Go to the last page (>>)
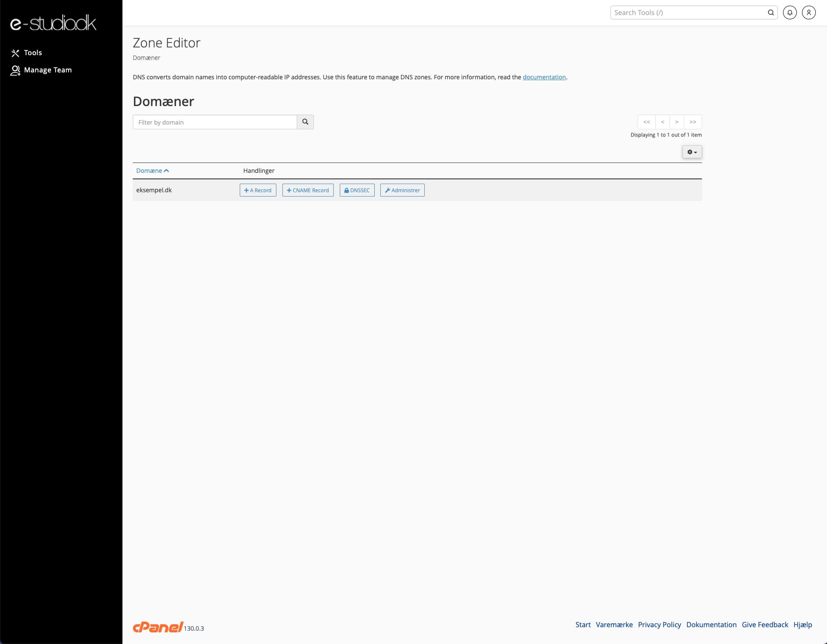827x644 pixels. (692, 122)
